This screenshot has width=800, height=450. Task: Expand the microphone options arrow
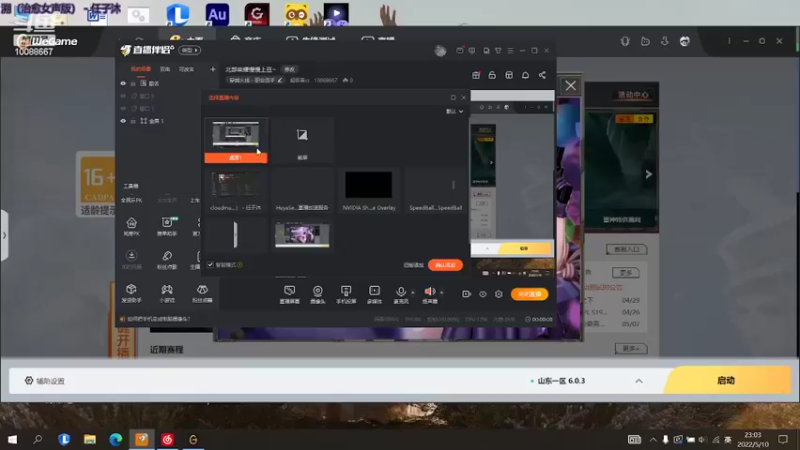413,292
